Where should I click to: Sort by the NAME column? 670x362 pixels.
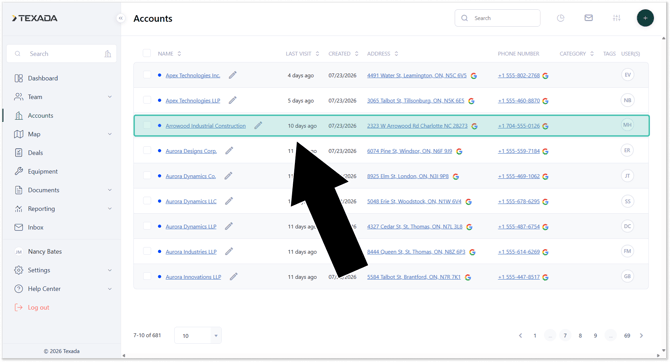tap(169, 54)
